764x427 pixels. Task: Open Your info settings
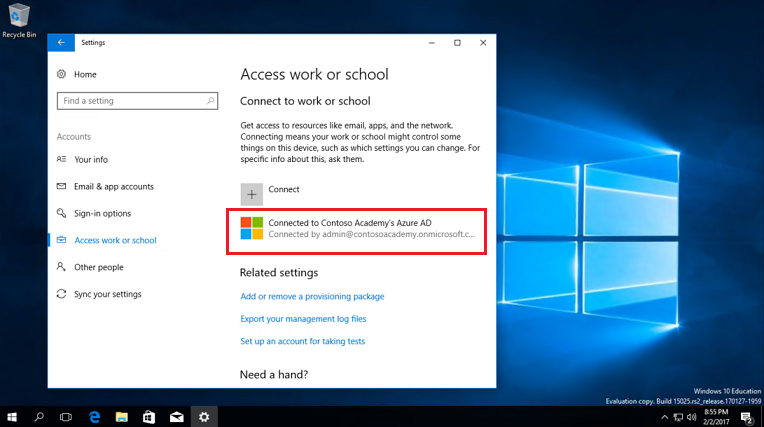pos(91,159)
